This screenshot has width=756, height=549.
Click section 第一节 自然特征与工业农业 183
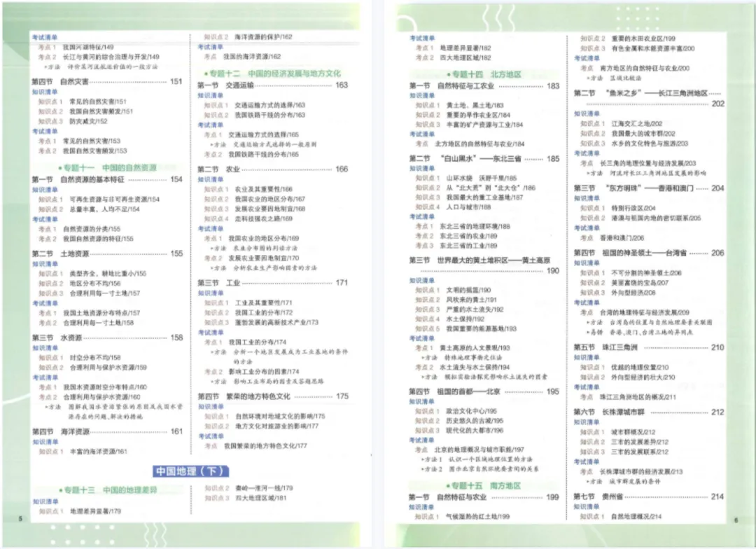click(x=484, y=86)
